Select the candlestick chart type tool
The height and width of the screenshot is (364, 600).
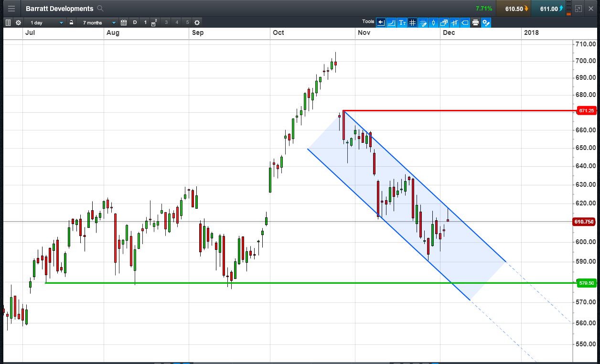point(433,22)
